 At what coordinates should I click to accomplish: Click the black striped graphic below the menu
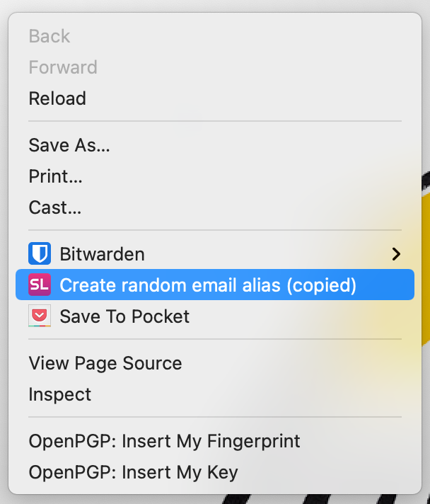(308, 499)
